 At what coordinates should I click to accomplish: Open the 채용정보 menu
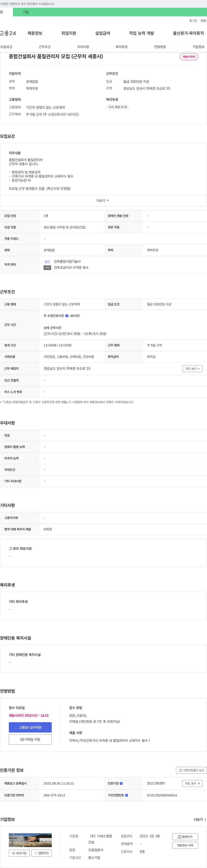(35, 33)
